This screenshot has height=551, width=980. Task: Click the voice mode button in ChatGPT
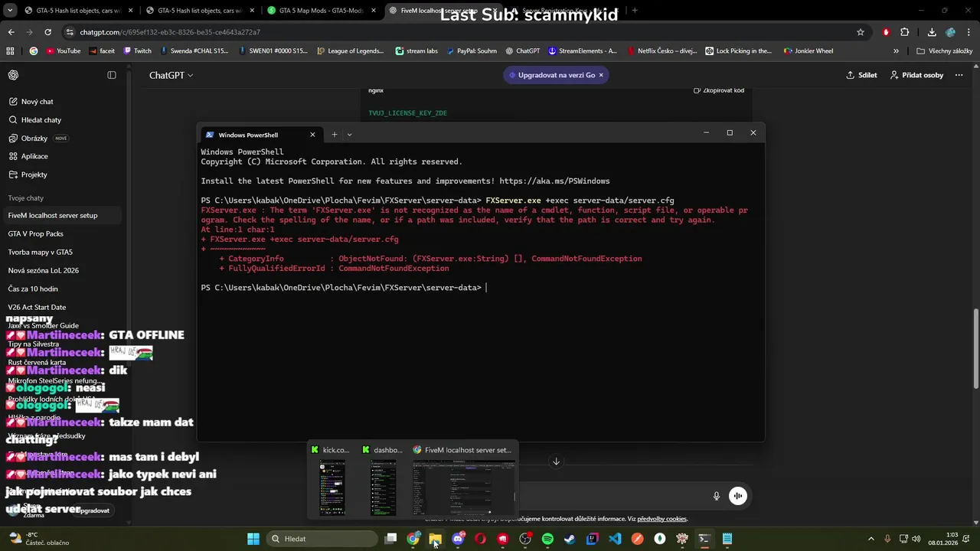point(737,496)
